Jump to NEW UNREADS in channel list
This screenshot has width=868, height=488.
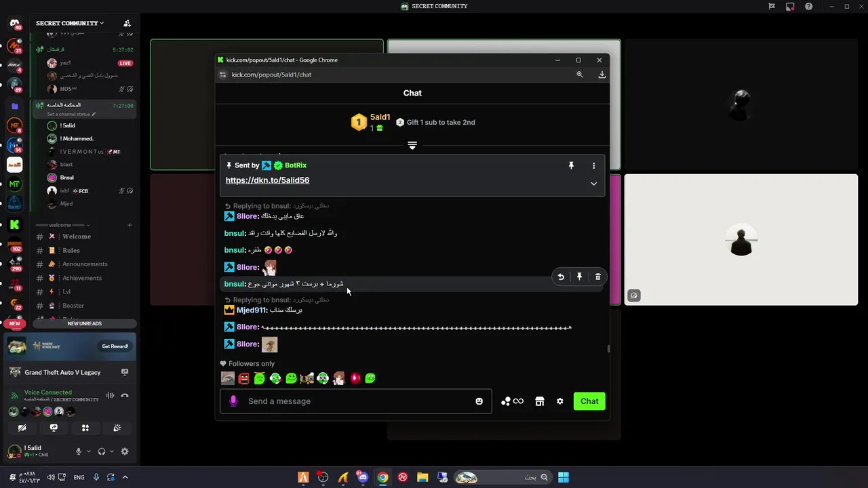click(85, 323)
